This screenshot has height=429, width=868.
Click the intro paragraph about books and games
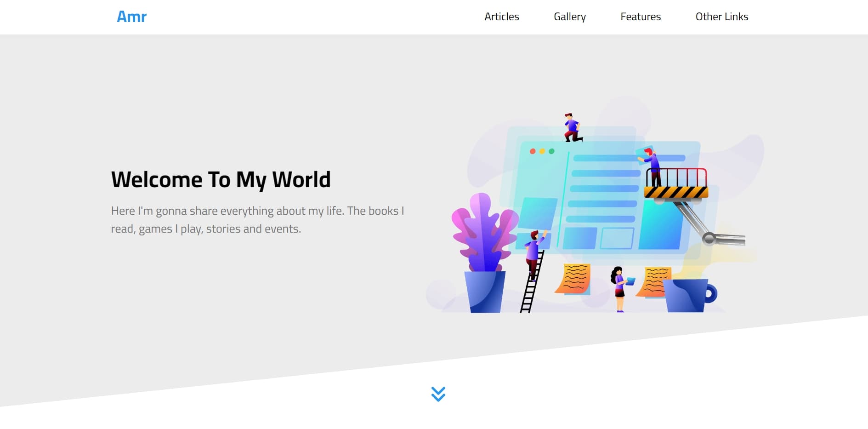pos(257,219)
